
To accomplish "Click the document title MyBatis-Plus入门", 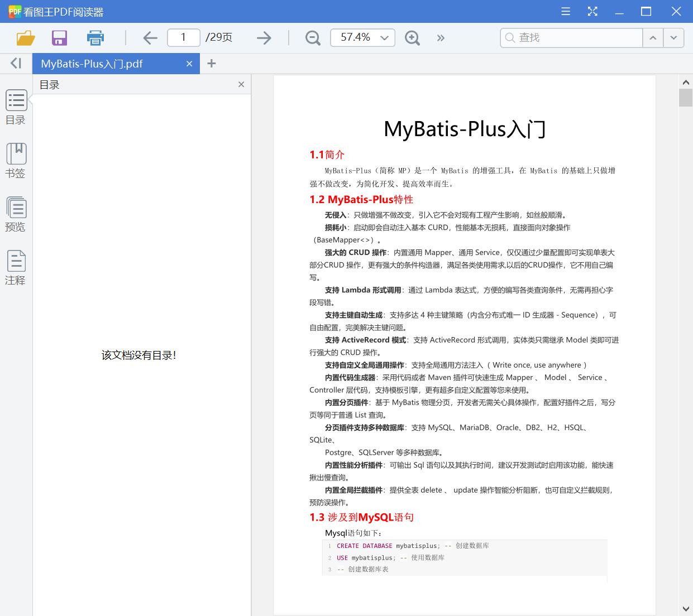I will pyautogui.click(x=465, y=129).
